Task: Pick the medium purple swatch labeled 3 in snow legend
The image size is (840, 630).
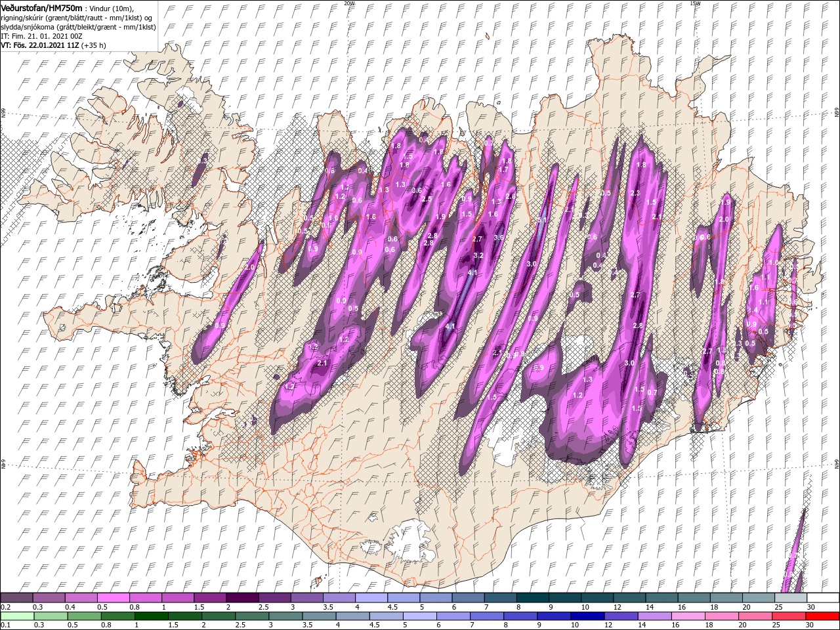Action: coord(306,598)
